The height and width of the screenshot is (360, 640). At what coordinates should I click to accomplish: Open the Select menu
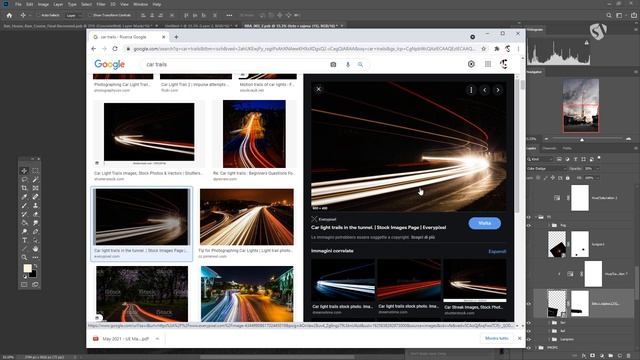(x=87, y=4)
